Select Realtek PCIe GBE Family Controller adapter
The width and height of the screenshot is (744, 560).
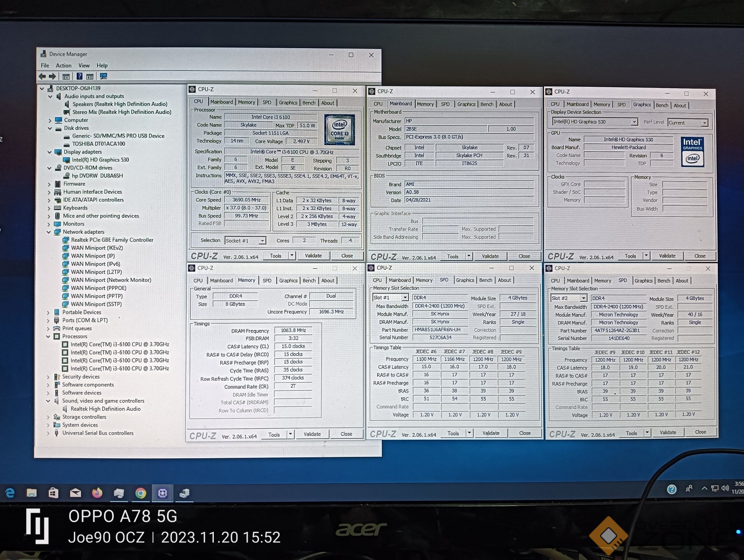coord(112,240)
